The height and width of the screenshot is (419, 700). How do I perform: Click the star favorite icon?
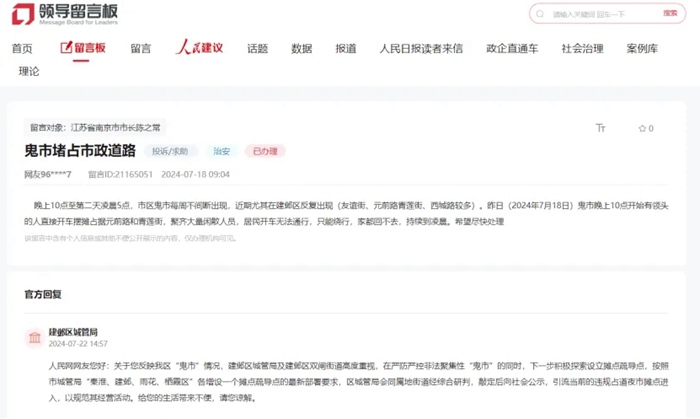645,128
